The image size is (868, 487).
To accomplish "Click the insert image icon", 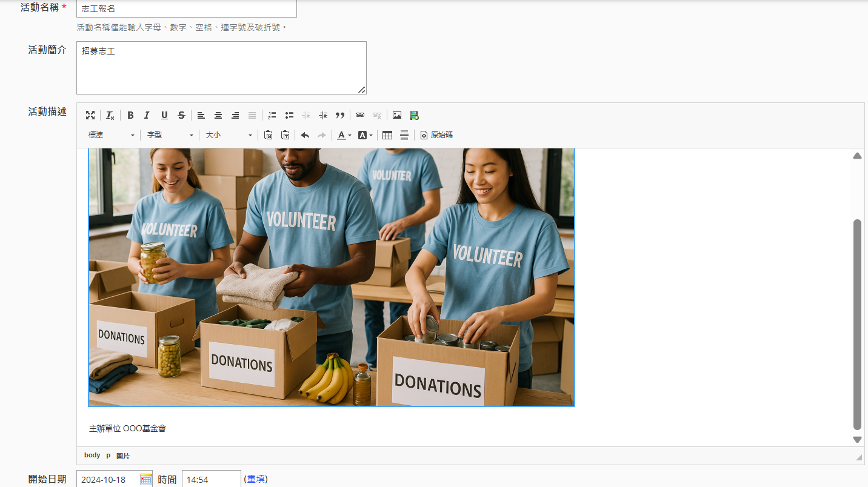I will (397, 115).
